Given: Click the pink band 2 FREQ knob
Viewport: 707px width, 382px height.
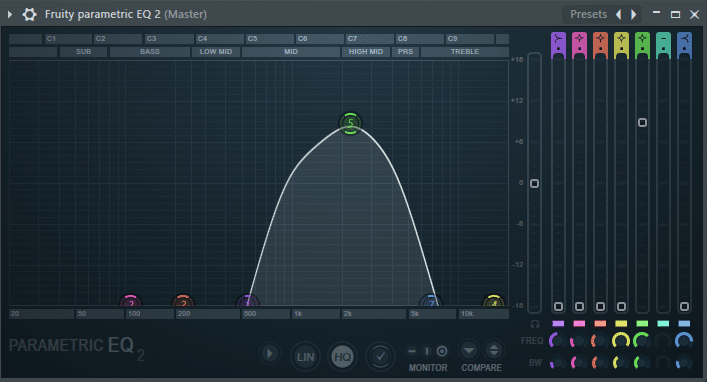Looking at the screenshot, I should coord(579,341).
